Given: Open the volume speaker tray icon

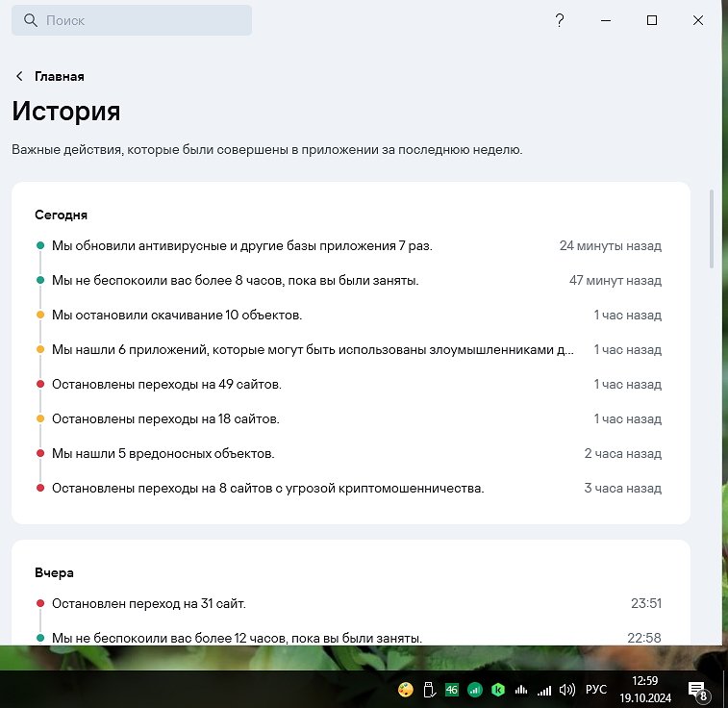Looking at the screenshot, I should 567,690.
